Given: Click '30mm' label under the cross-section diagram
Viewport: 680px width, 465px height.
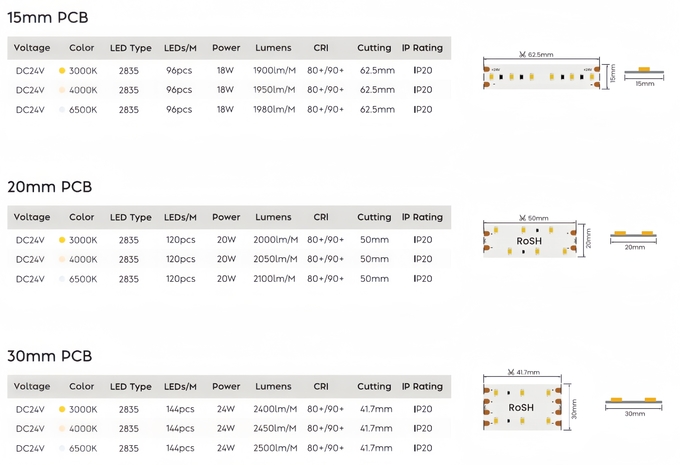Looking at the screenshot, I should (x=634, y=414).
